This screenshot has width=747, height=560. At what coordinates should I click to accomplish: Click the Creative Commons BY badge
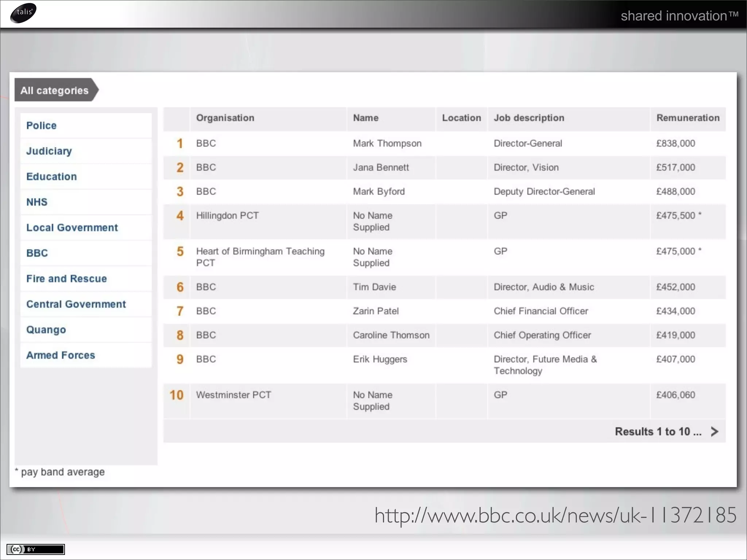point(35,549)
